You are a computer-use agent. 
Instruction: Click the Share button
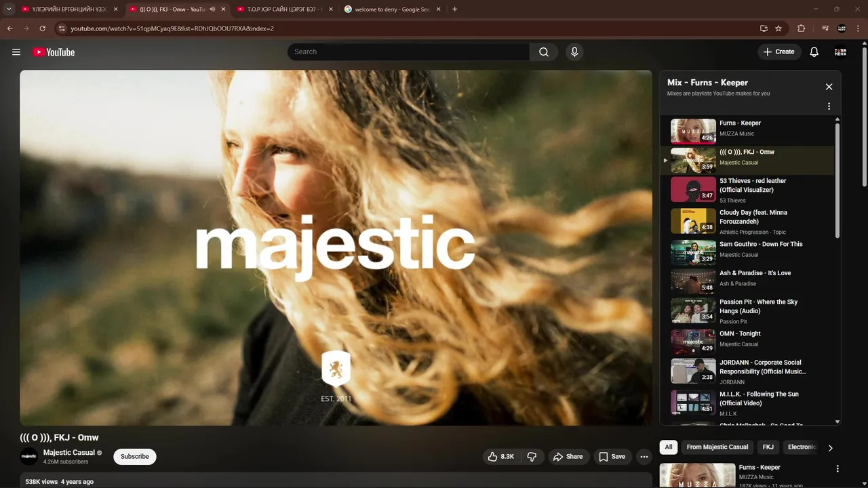point(568,457)
